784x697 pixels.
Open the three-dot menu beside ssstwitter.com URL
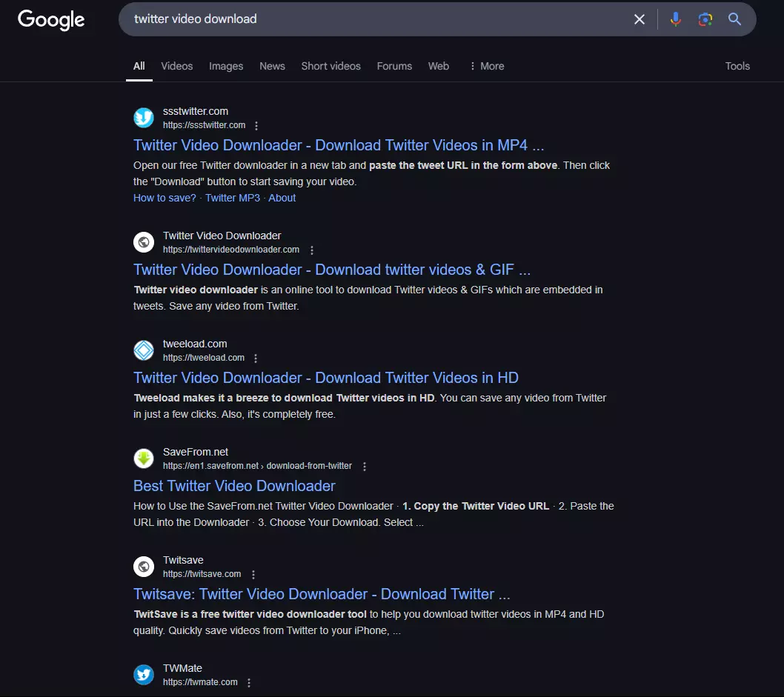coord(256,125)
